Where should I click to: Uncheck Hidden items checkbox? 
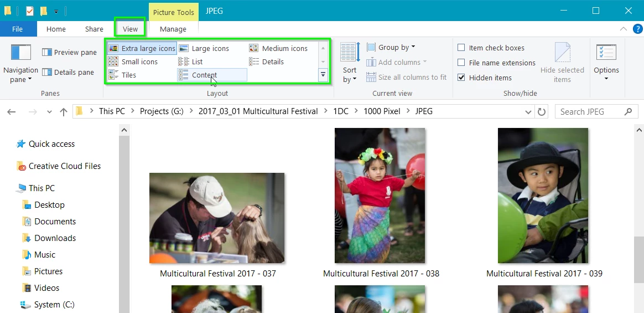pos(461,78)
